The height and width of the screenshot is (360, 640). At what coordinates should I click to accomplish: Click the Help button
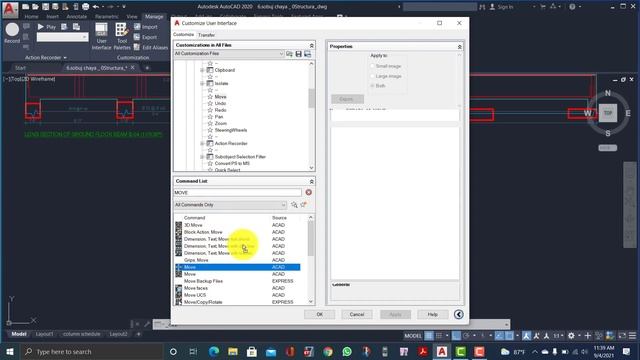pyautogui.click(x=433, y=314)
